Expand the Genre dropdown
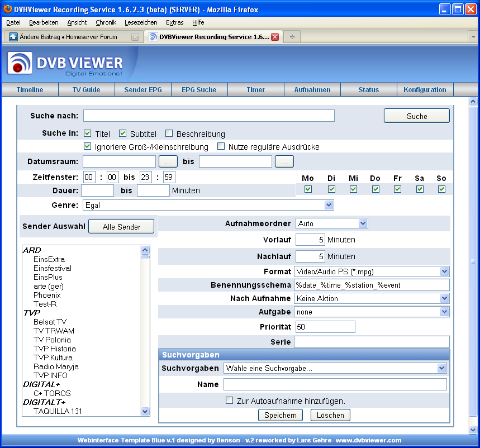The height and width of the screenshot is (448, 480). coord(329,205)
